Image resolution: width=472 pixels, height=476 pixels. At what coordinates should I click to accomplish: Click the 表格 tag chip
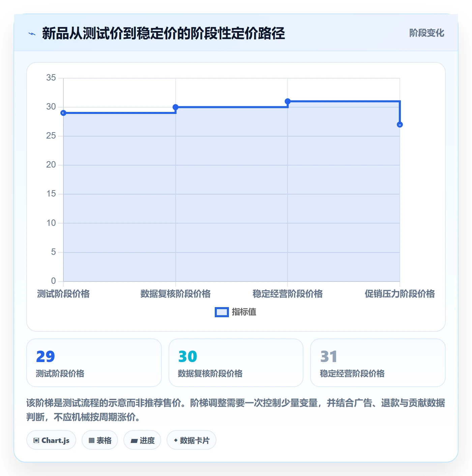point(100,440)
